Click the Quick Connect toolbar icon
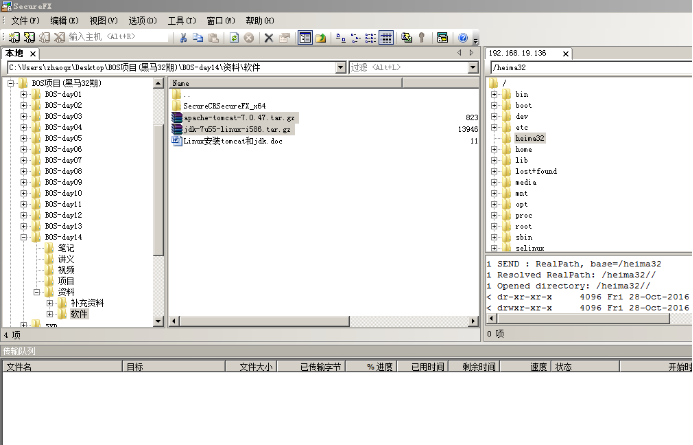 point(29,38)
